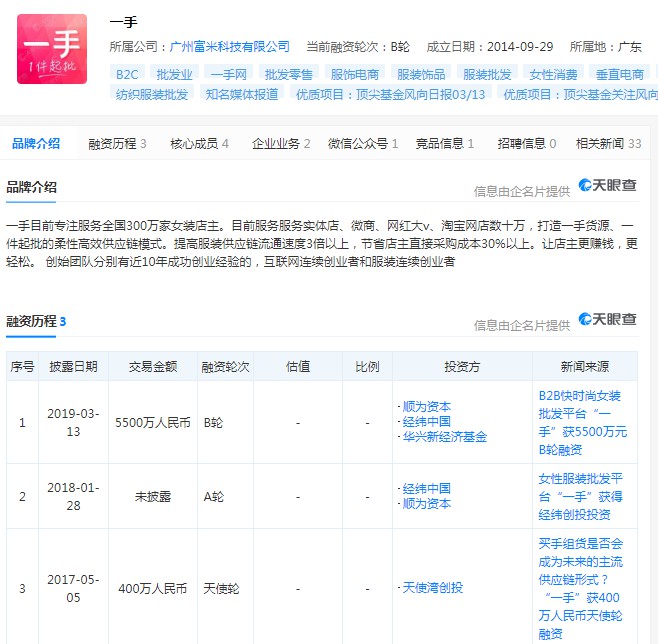Switch to the 竞品信息 tab
The height and width of the screenshot is (644, 658).
(x=445, y=144)
